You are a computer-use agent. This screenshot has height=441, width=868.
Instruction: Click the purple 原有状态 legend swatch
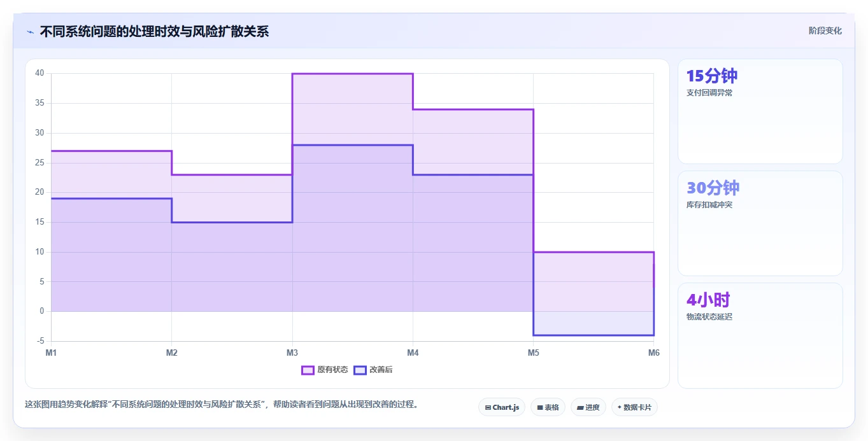pyautogui.click(x=308, y=370)
